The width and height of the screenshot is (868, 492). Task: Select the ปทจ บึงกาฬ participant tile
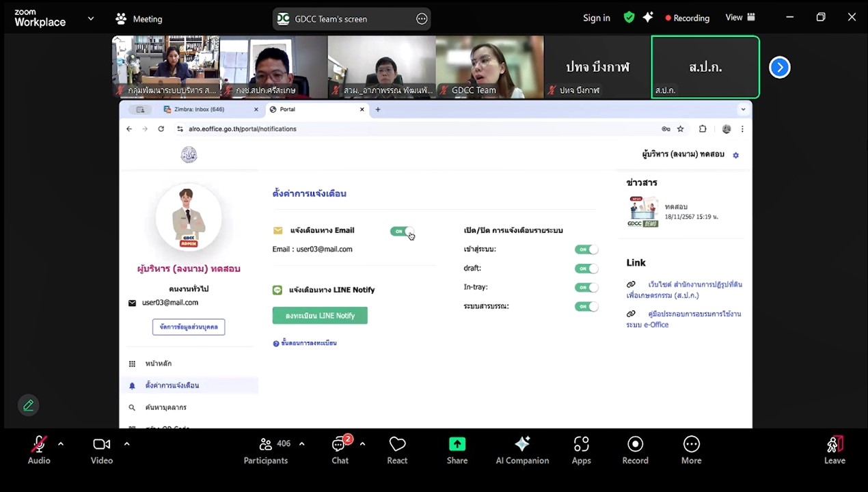(x=597, y=67)
